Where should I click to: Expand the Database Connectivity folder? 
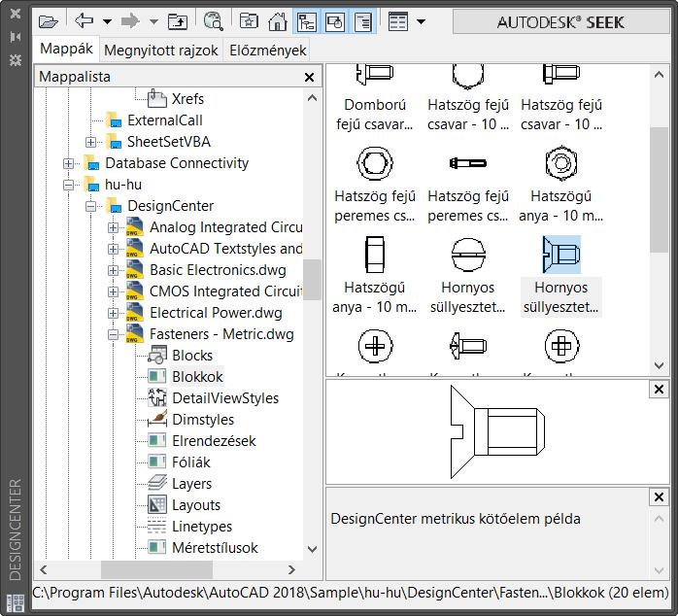(68, 163)
